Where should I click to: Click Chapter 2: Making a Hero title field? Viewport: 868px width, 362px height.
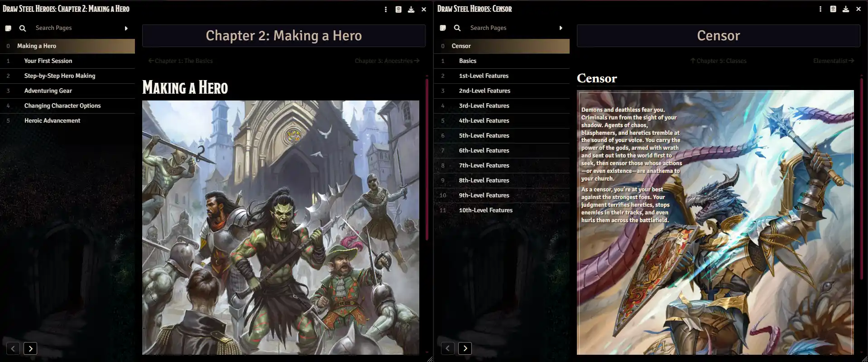pos(284,36)
